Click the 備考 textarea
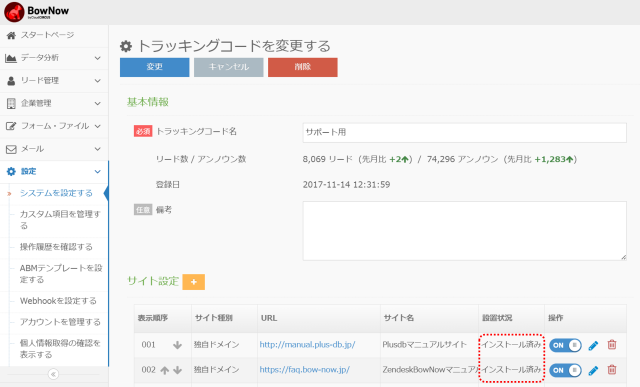Viewport: 640px width, 387px height. click(464, 231)
